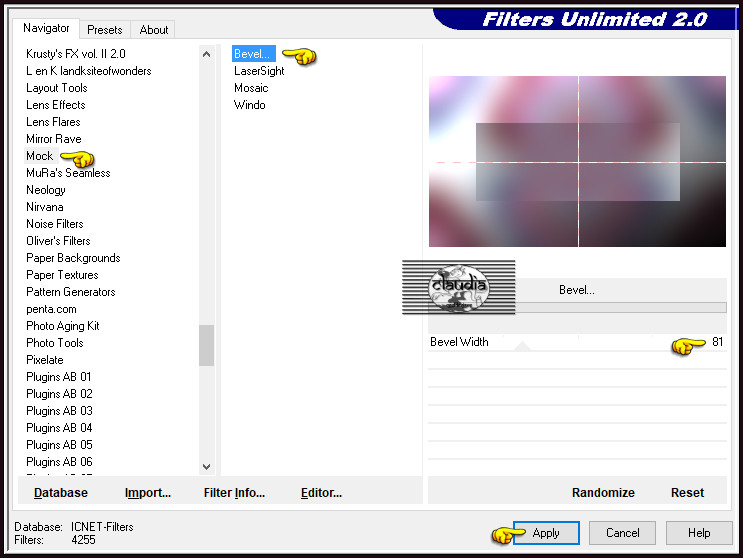Select Neology filter group
This screenshot has height=558, width=743.
click(x=46, y=190)
